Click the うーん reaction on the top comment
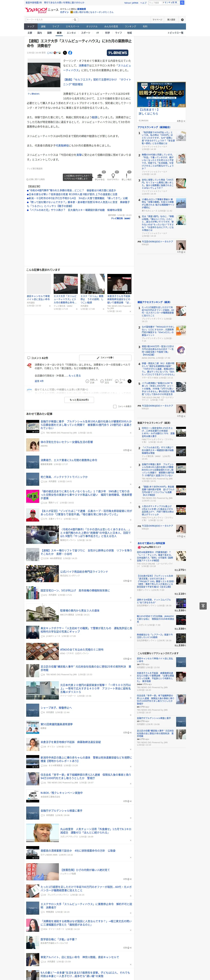The width and height of the screenshot is (210, 980). click(120, 381)
